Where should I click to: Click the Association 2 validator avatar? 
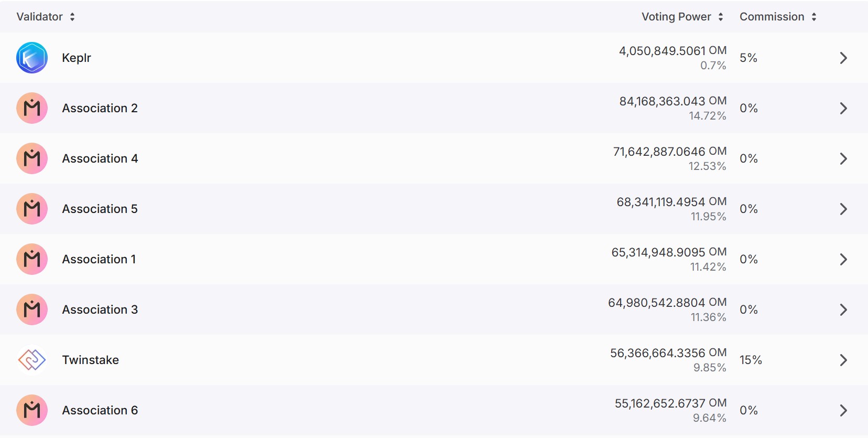(x=32, y=108)
